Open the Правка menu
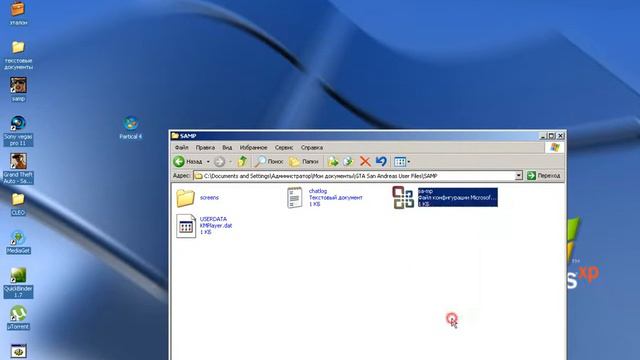Viewport: 640px width, 360px height. tap(205, 147)
